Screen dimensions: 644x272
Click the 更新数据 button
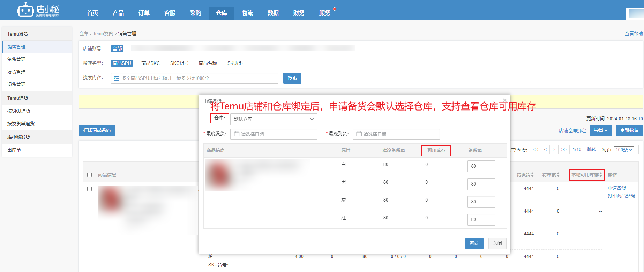(629, 130)
